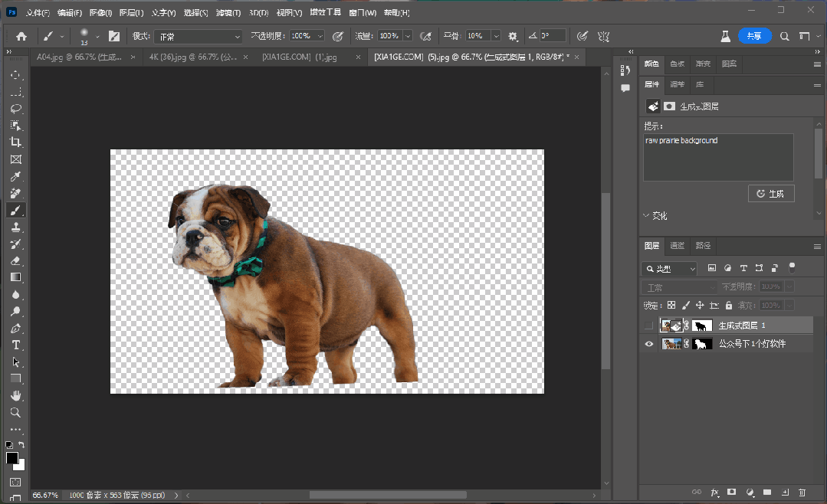Select the Lasso tool
Viewport: 827px width, 504px height.
15,109
